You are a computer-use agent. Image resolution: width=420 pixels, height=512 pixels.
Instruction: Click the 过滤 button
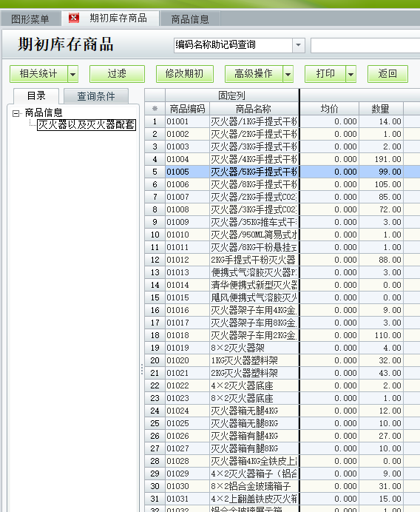tap(117, 74)
